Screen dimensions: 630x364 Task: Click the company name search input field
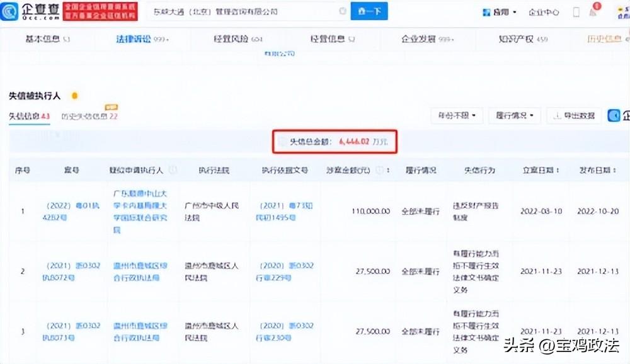click(243, 11)
